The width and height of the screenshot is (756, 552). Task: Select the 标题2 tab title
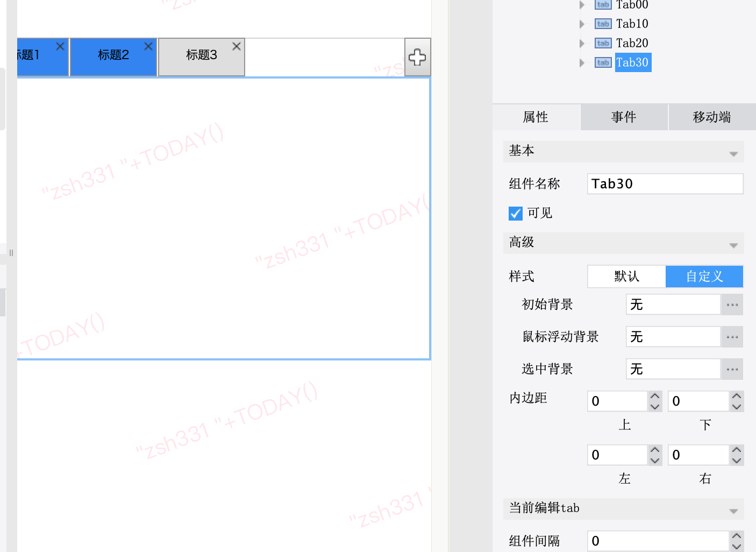tap(113, 55)
